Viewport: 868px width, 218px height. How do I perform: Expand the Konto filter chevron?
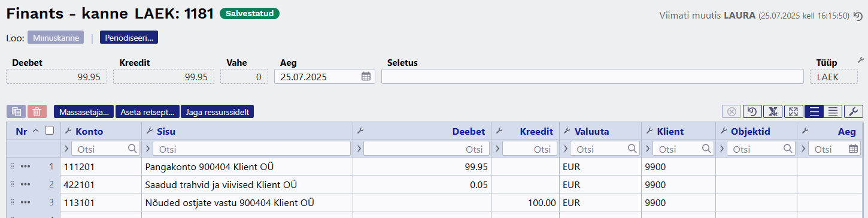[x=66, y=149]
